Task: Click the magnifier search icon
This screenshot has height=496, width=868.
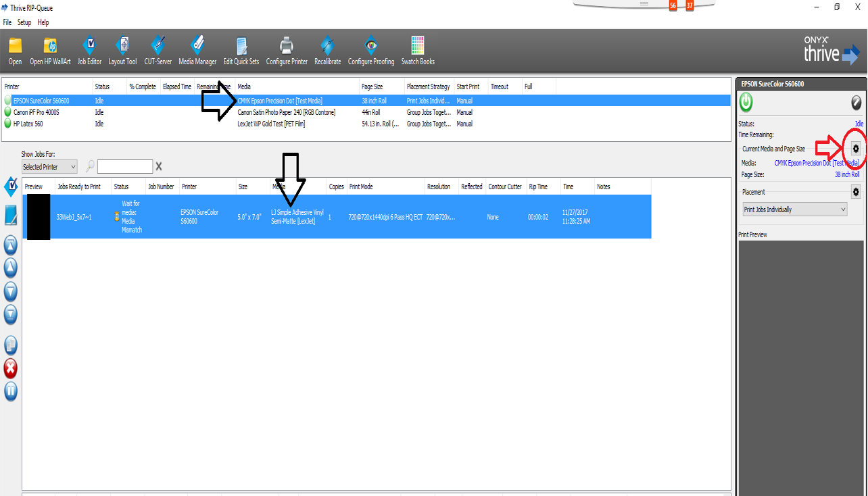Action: pyautogui.click(x=89, y=166)
